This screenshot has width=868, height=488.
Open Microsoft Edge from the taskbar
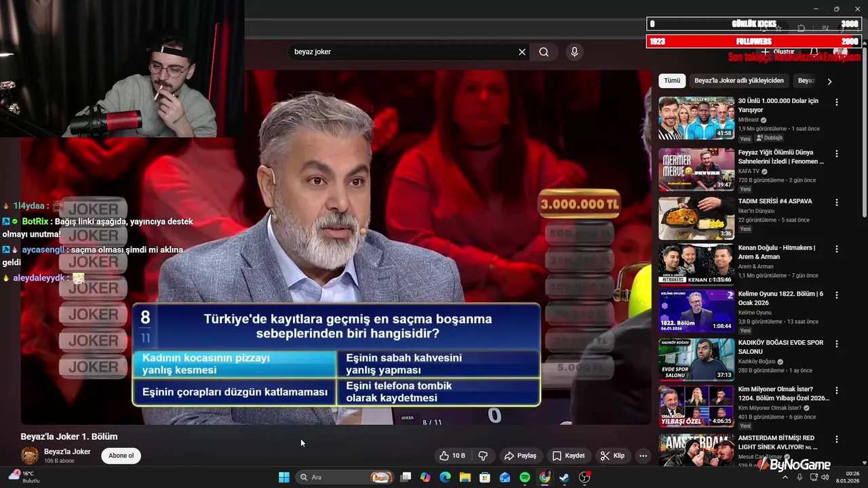[445, 477]
